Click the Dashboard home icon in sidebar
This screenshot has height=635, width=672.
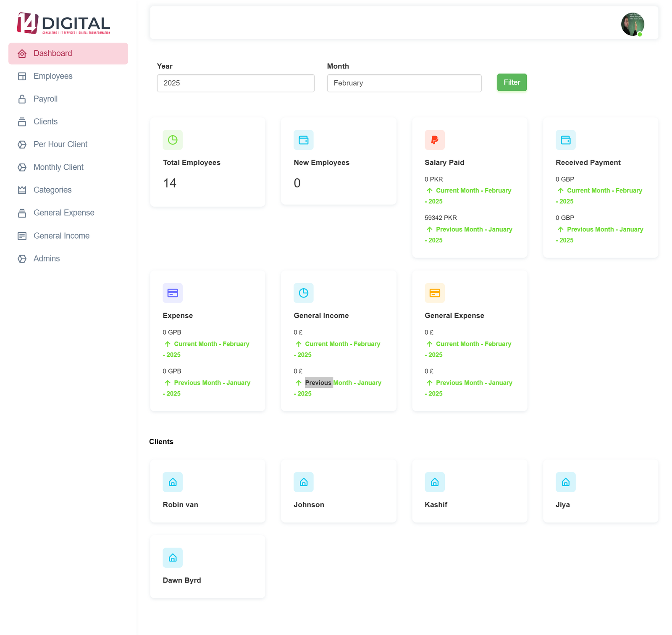click(22, 53)
